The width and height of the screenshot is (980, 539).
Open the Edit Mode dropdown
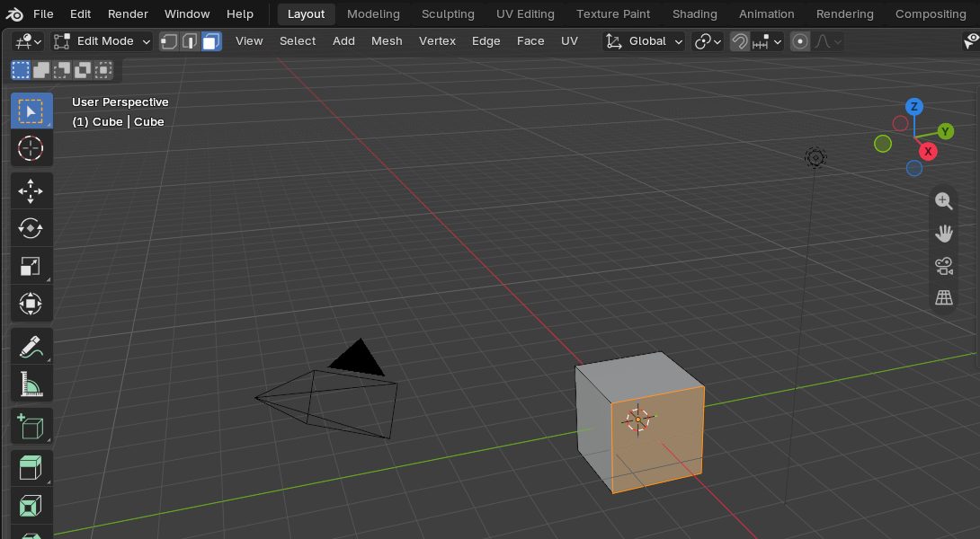click(x=102, y=41)
